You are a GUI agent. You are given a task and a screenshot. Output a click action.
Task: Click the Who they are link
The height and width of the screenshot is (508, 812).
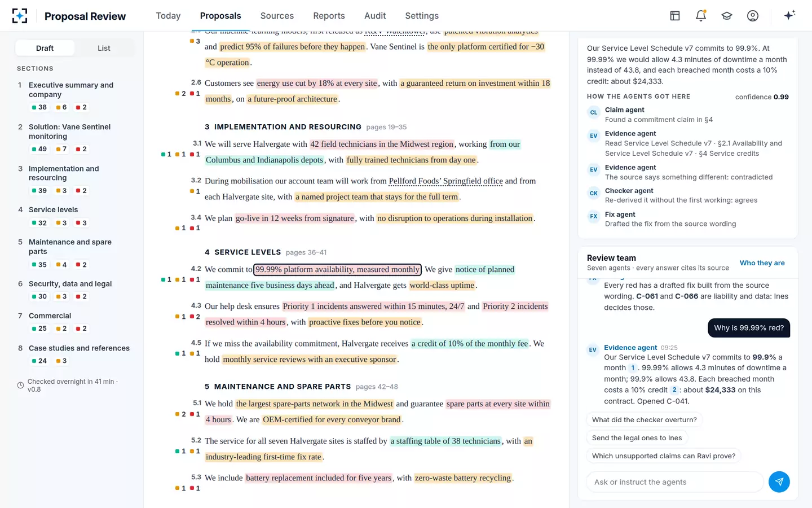click(x=762, y=263)
